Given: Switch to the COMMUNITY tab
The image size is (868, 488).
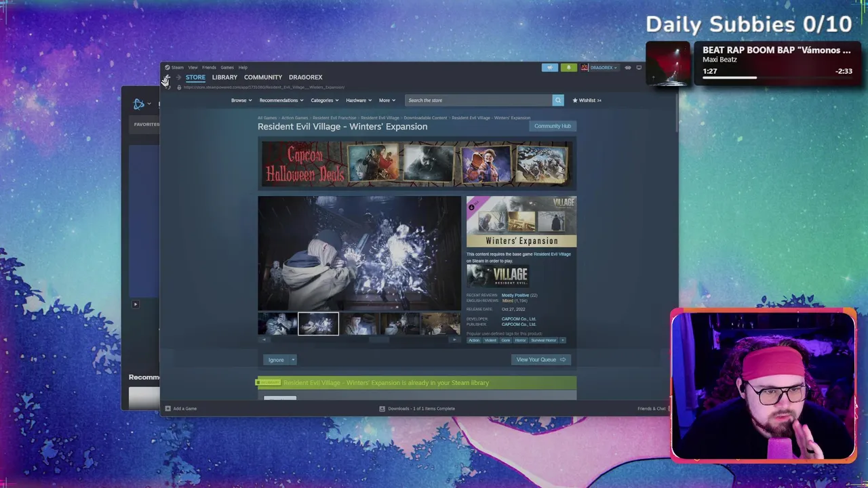Looking at the screenshot, I should coord(263,77).
